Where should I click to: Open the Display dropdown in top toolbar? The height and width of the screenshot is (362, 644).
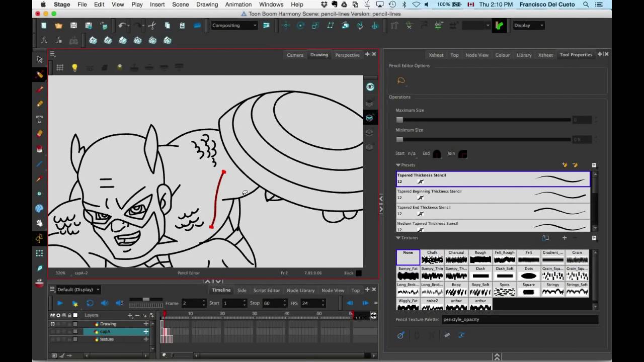click(x=528, y=26)
